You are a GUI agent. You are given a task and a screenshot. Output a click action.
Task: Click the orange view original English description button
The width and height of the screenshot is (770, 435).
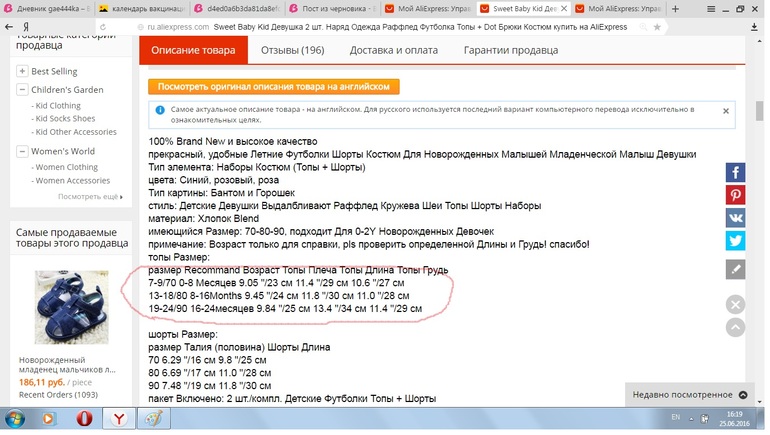[x=273, y=87]
